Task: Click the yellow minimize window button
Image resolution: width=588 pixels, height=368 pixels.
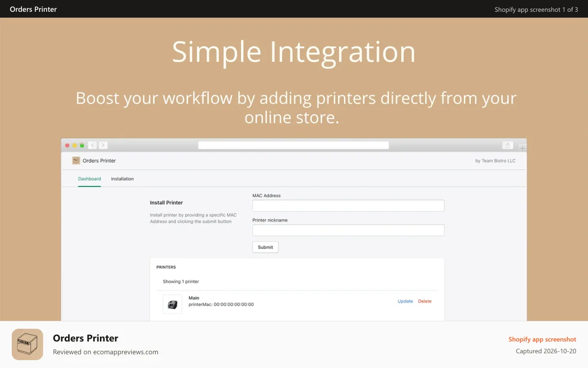Action: pos(74,145)
